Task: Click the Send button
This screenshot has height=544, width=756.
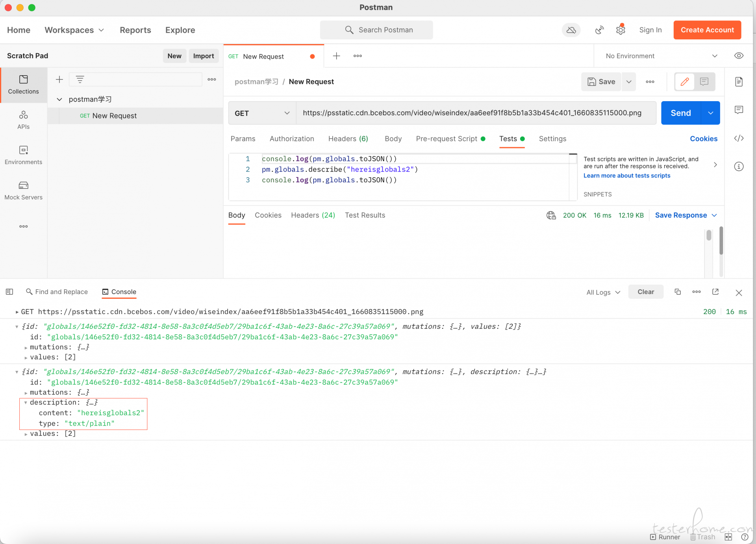Action: (681, 113)
